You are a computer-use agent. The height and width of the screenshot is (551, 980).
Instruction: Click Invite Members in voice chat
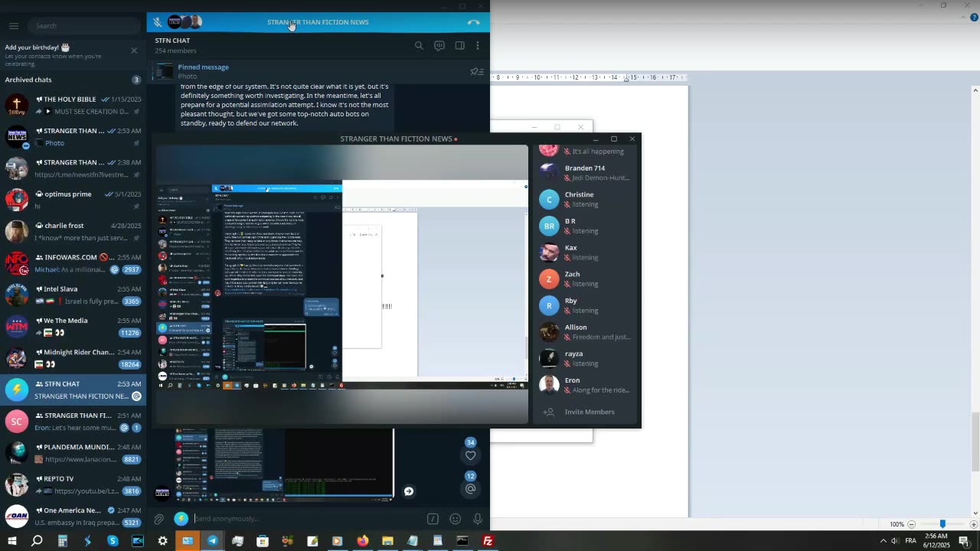click(586, 412)
